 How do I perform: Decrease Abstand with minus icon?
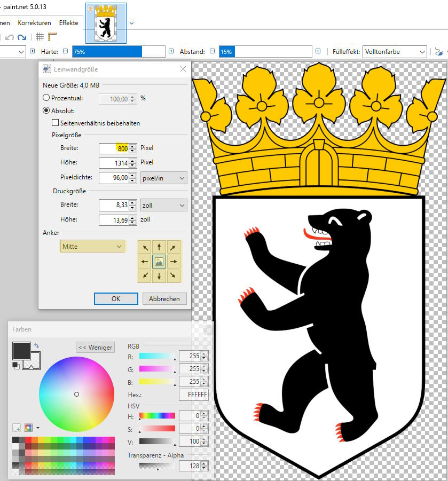pos(212,51)
